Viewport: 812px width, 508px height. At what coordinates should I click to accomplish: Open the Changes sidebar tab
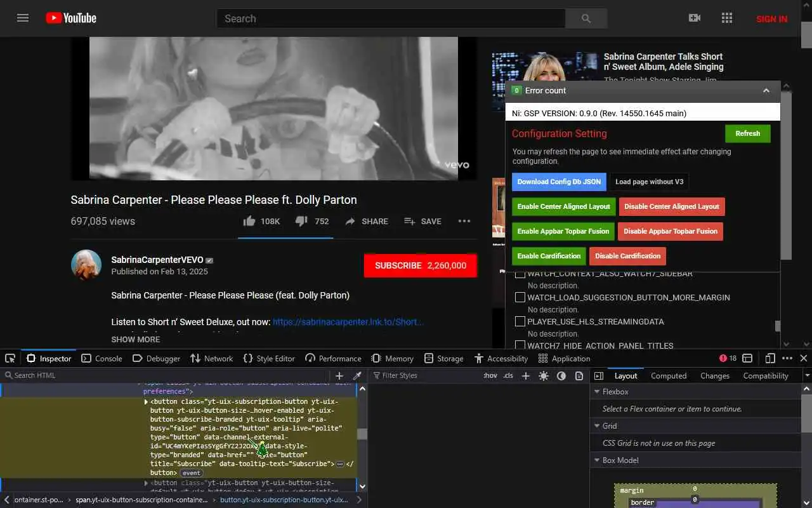coord(715,375)
